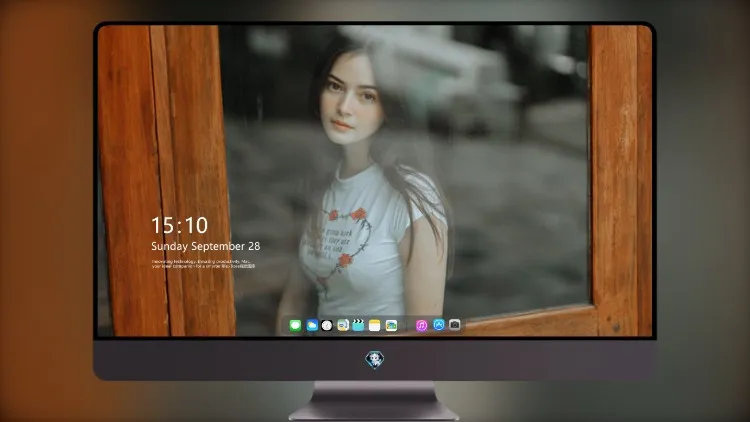Open the Clock app in the dock
Screen dimensions: 750x422
click(327, 325)
